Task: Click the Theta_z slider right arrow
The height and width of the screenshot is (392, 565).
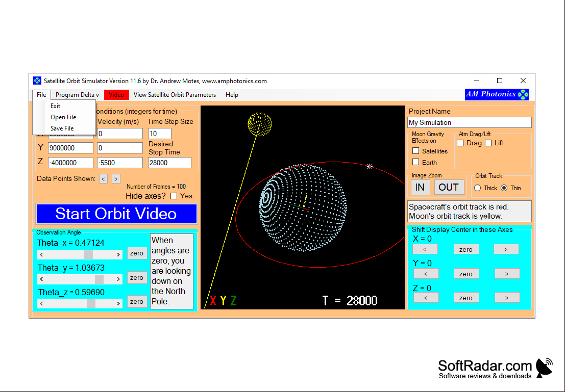Action: click(118, 303)
